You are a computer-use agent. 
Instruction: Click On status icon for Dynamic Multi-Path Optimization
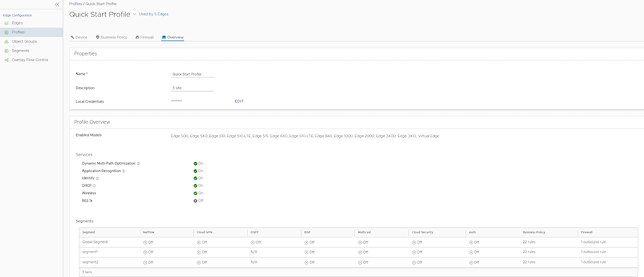195,163
